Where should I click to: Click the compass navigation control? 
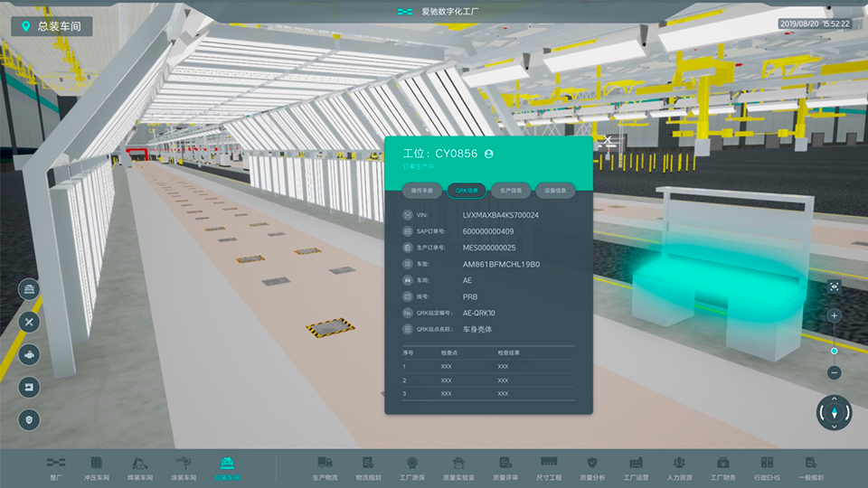834,412
